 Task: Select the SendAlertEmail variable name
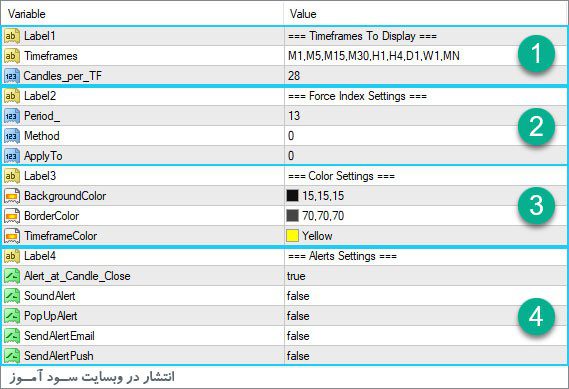coord(59,336)
